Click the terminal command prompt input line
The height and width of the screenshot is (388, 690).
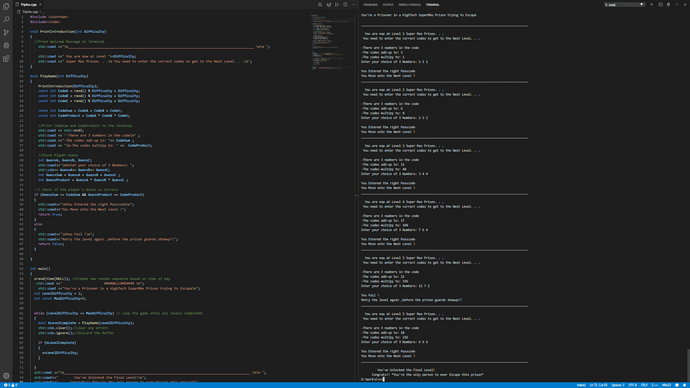[372, 379]
